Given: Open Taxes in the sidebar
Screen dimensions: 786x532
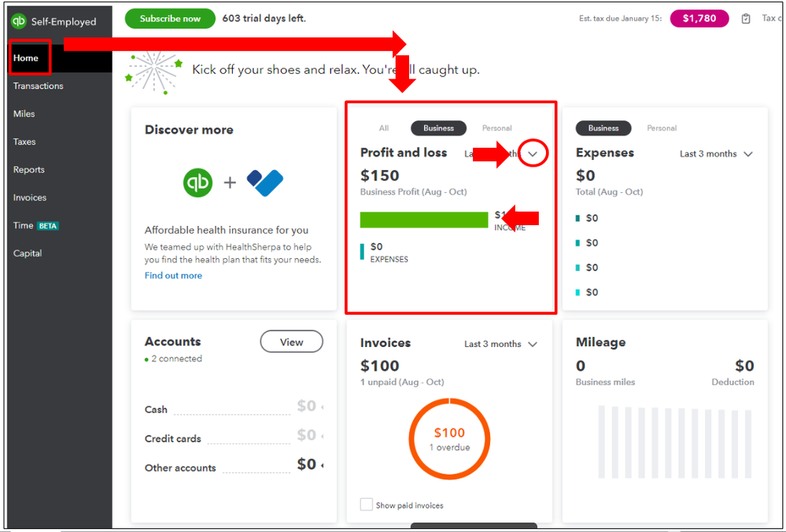Looking at the screenshot, I should click(x=24, y=142).
